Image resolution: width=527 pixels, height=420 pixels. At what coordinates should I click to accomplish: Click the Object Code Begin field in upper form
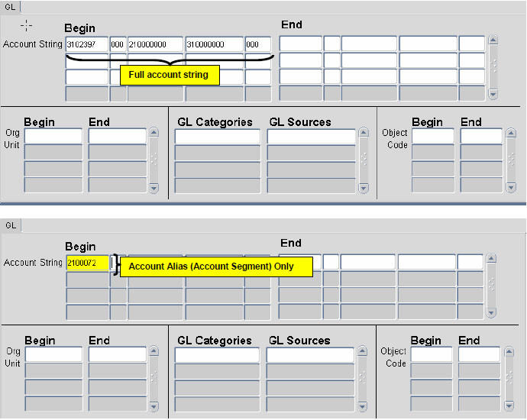(x=432, y=136)
